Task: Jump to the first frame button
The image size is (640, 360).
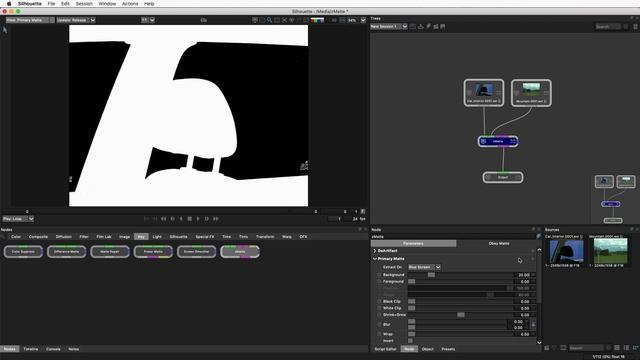Action: click(163, 219)
